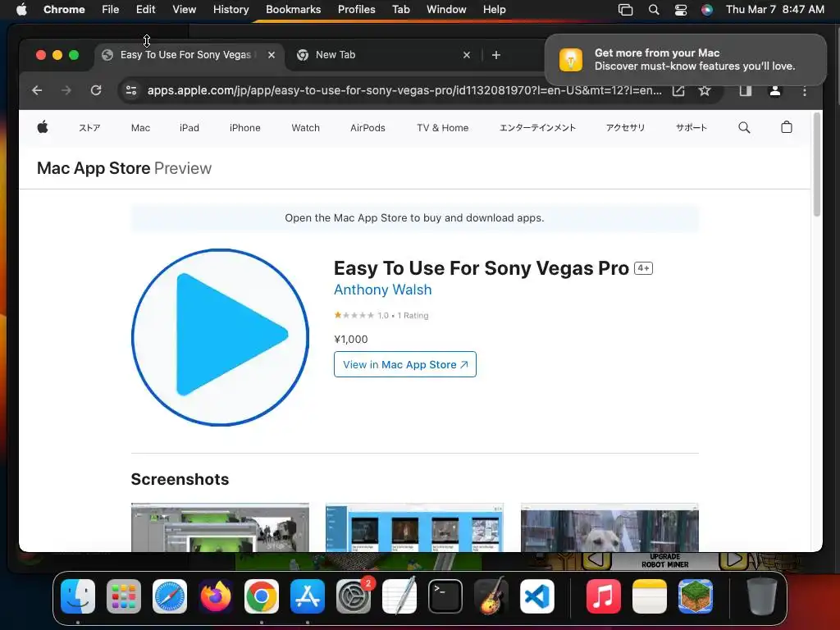Open Music app from the dock
The width and height of the screenshot is (840, 630).
point(603,596)
